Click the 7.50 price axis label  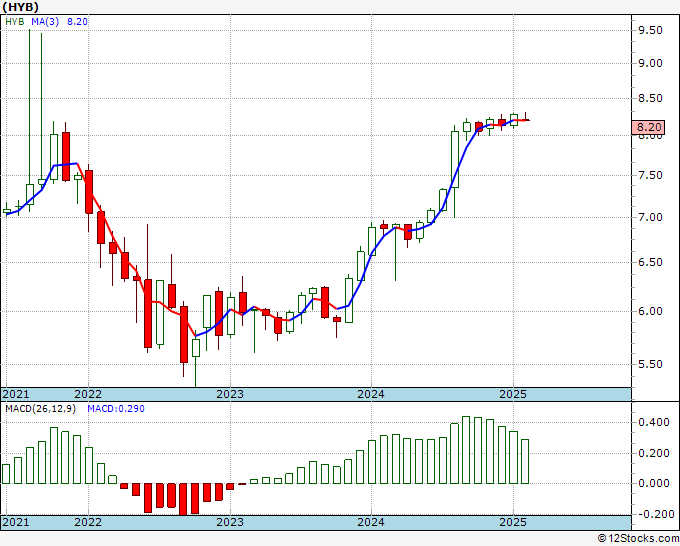[x=650, y=175]
